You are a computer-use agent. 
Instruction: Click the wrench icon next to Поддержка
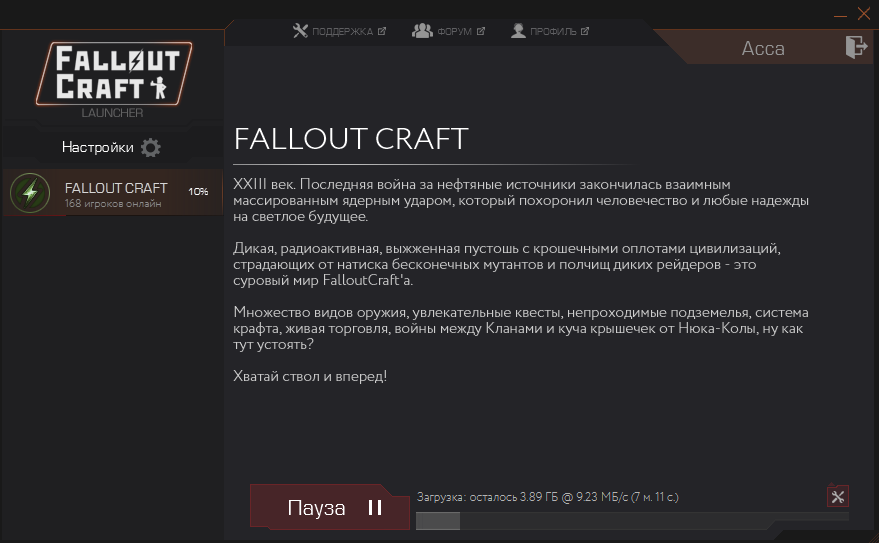(300, 31)
